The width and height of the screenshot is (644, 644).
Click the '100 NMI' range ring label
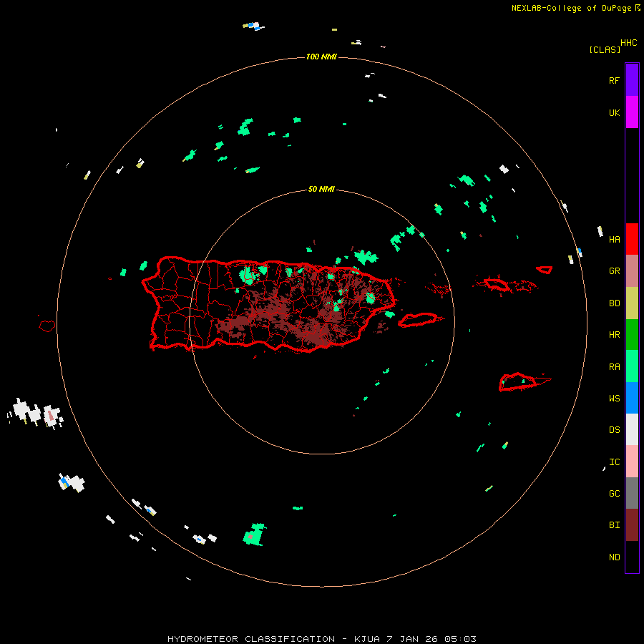coord(321,57)
